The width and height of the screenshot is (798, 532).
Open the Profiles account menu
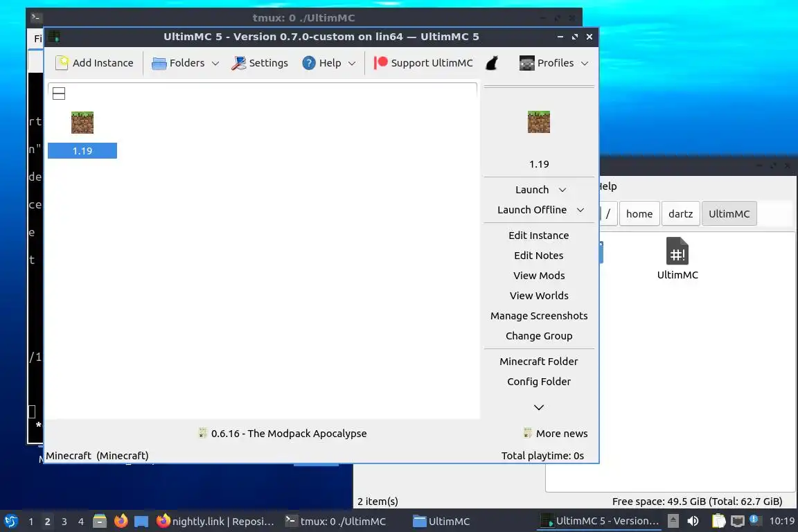pyautogui.click(x=553, y=62)
